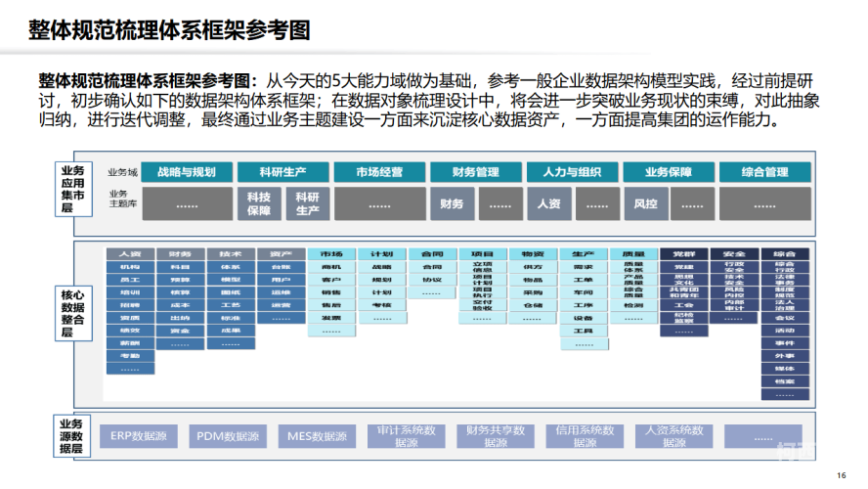Select the 员工 cell under 人资
The height and width of the screenshot is (489, 868).
pos(130,280)
